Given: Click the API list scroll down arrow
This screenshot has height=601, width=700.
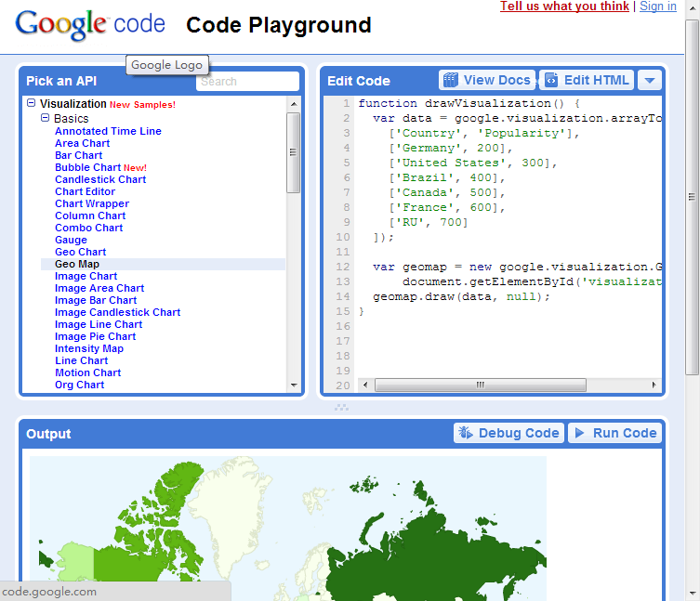Looking at the screenshot, I should pos(294,385).
